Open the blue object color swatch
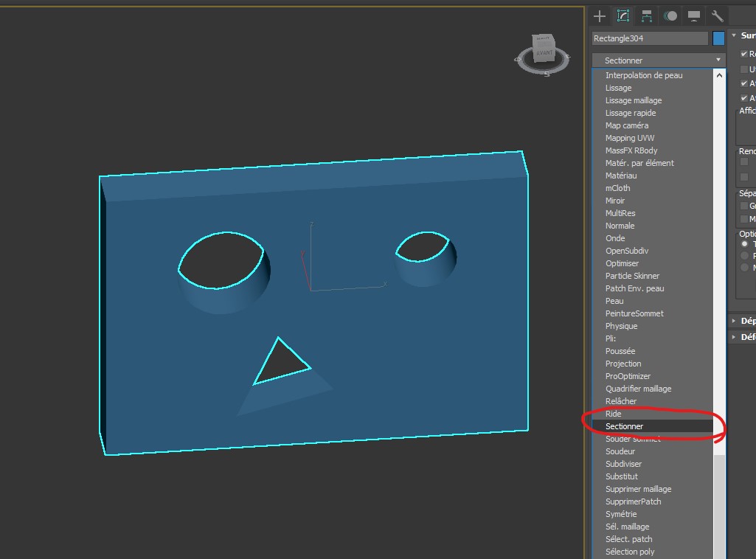 [718, 38]
